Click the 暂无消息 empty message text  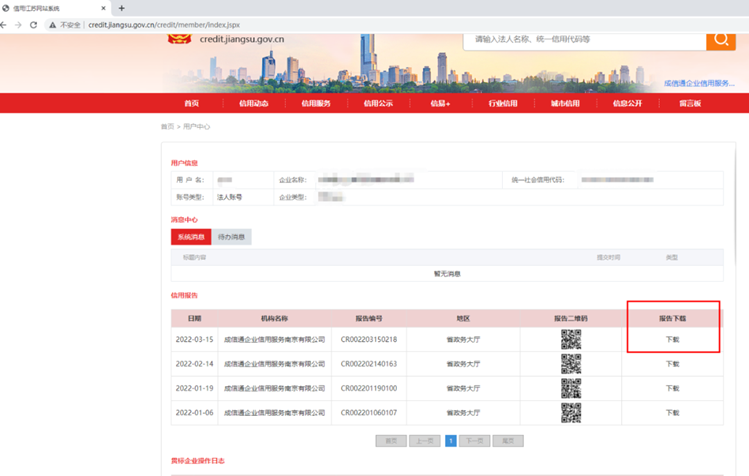click(447, 274)
